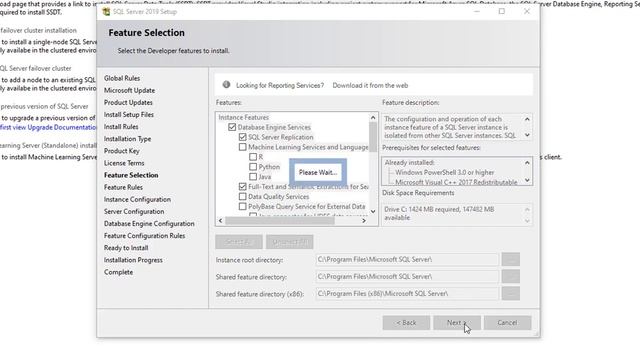Click 'Windows PowerShell 3.0 or higher' prerequisite
This screenshot has width=640, height=360.
tap(444, 173)
